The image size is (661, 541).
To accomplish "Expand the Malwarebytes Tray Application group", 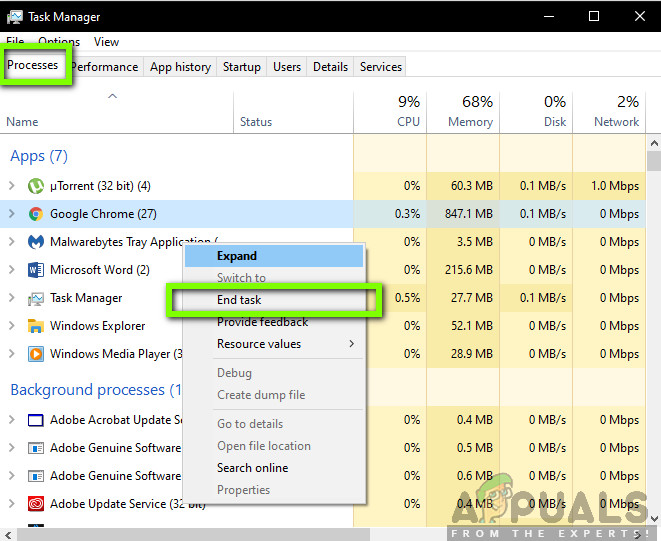I will click(12, 242).
